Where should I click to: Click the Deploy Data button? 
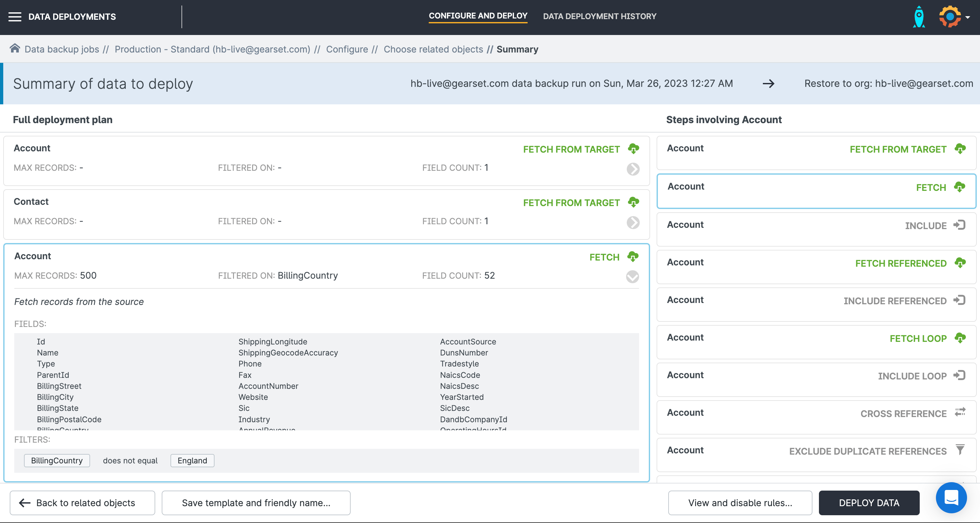click(x=869, y=503)
